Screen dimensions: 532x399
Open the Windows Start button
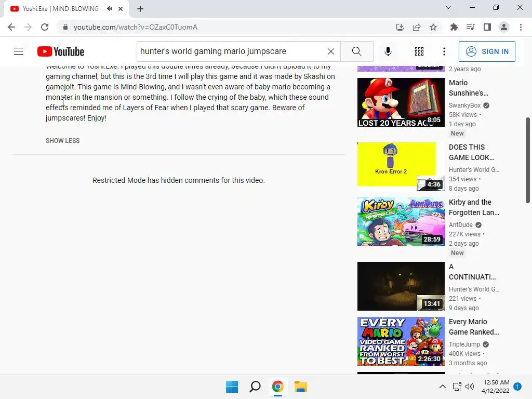(x=232, y=387)
